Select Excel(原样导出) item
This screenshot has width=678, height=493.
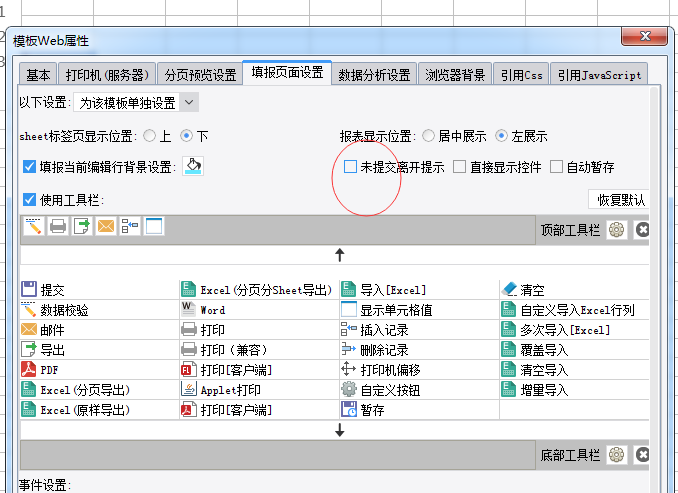99,410
